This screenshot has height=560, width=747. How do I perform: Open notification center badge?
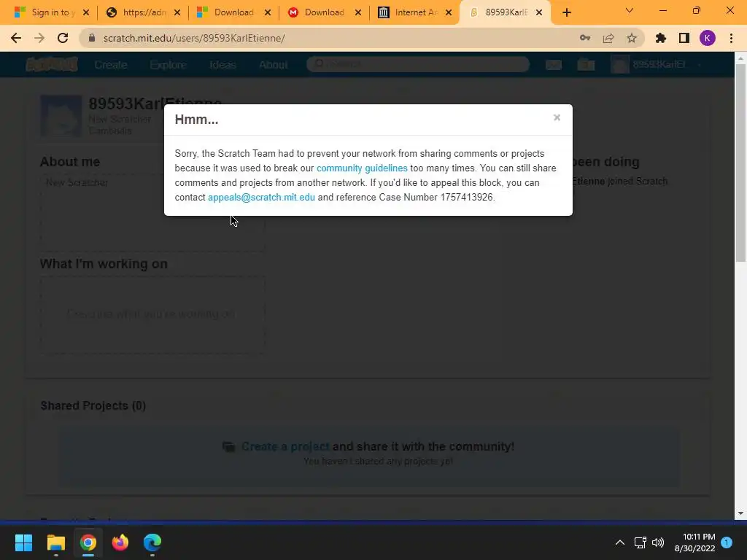(x=727, y=542)
